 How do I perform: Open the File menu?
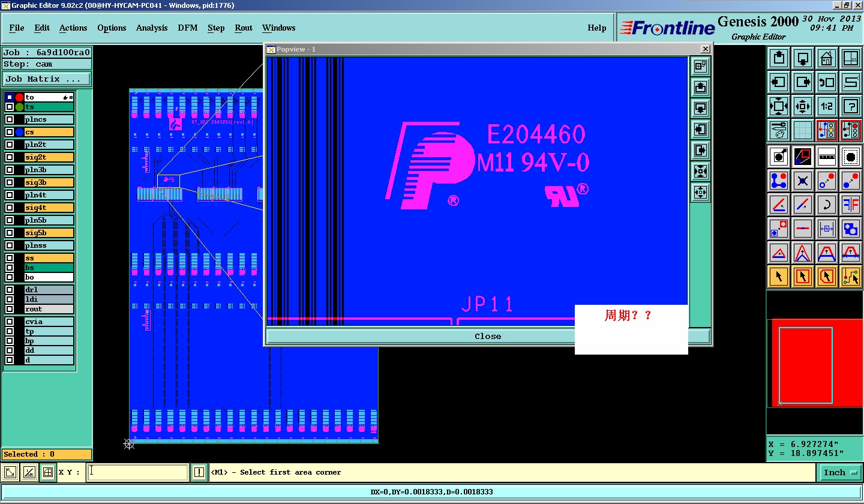[17, 28]
